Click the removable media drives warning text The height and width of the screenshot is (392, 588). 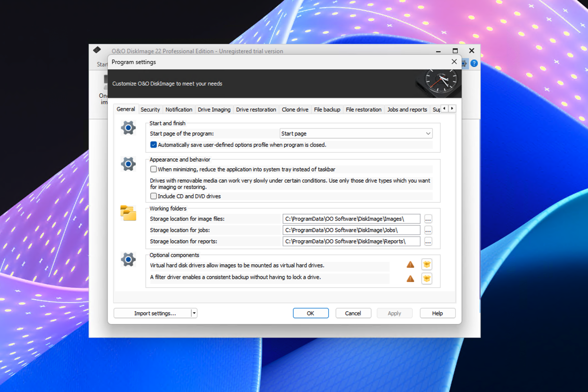[x=290, y=184]
